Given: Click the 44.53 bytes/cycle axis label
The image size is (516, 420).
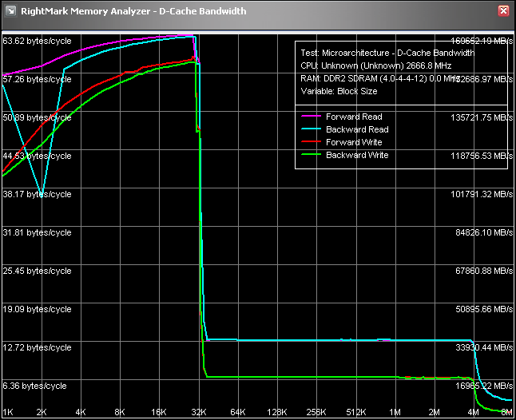Looking at the screenshot, I should coord(38,156).
